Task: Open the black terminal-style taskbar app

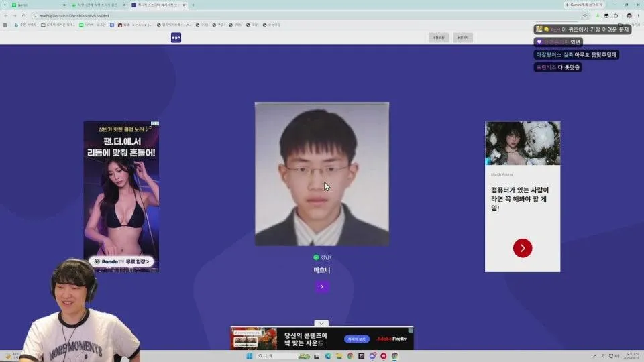Action: [362, 356]
